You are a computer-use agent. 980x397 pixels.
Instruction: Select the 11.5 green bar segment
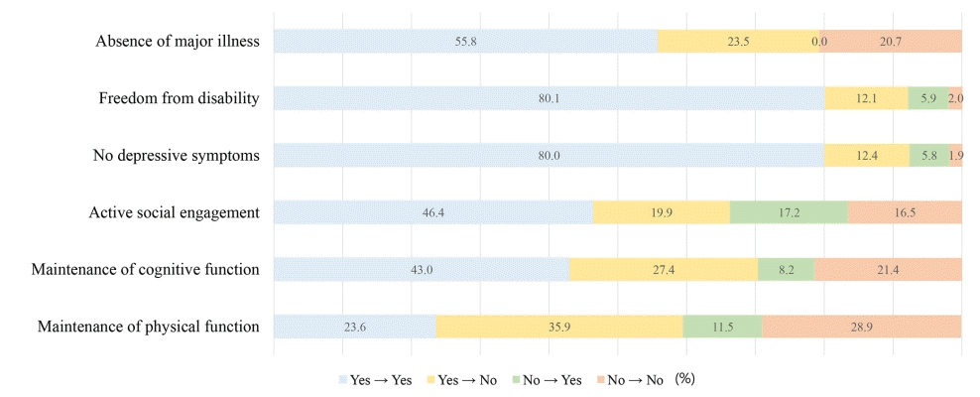point(722,326)
